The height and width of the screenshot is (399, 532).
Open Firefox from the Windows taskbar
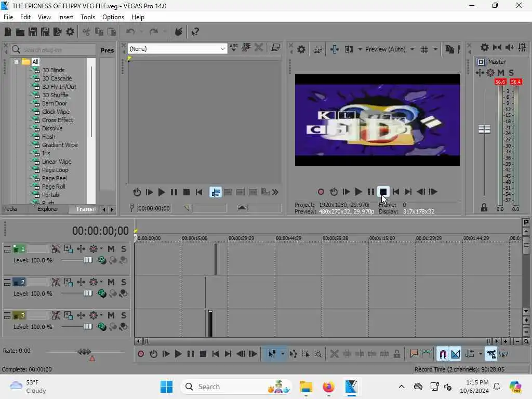[x=328, y=387]
